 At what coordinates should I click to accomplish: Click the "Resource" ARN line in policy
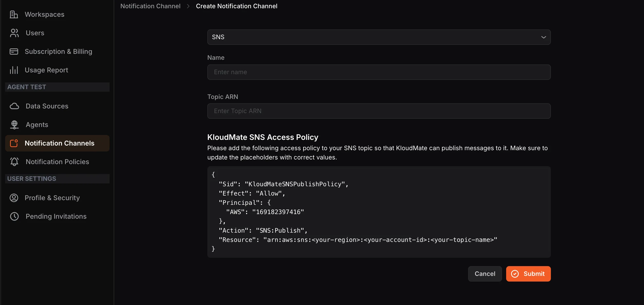[x=358, y=240]
